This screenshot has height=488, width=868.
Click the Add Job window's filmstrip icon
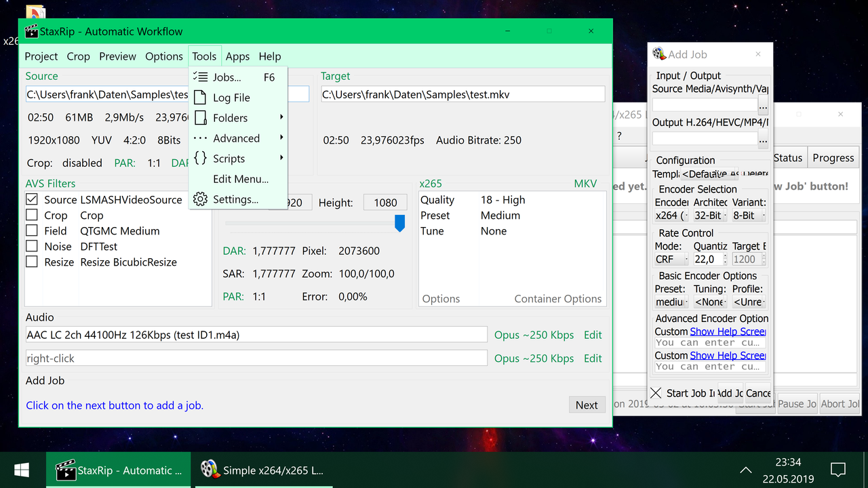click(x=657, y=54)
